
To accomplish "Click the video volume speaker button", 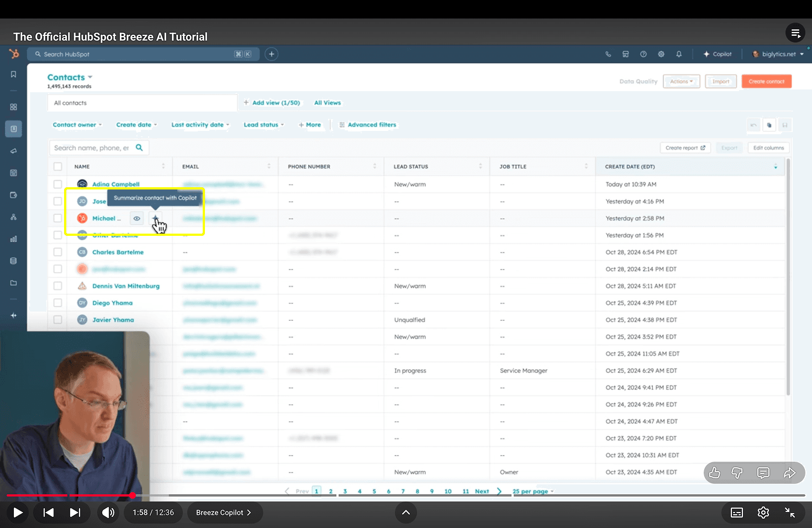I will point(109,513).
